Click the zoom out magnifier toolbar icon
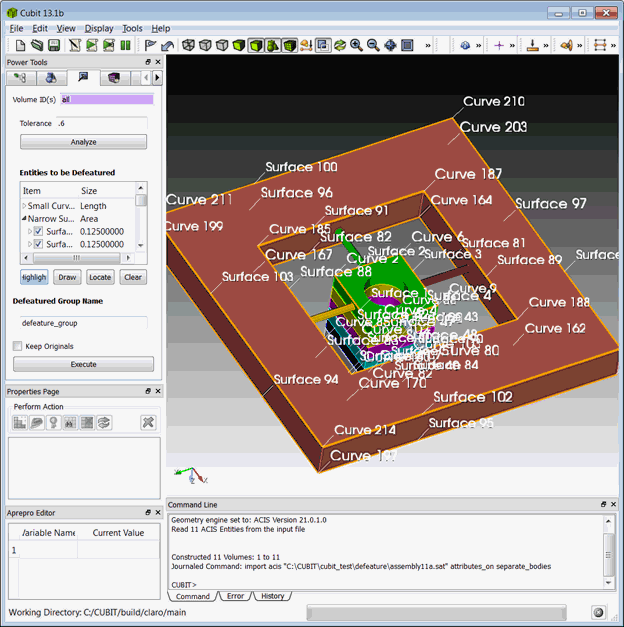The image size is (624, 627). click(373, 45)
